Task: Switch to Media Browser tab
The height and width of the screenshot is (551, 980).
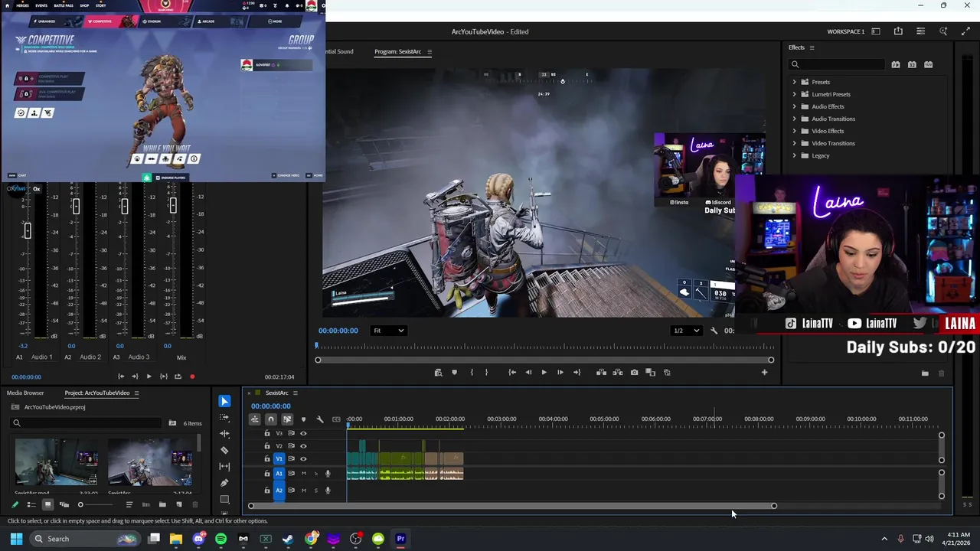Action: [x=25, y=393]
